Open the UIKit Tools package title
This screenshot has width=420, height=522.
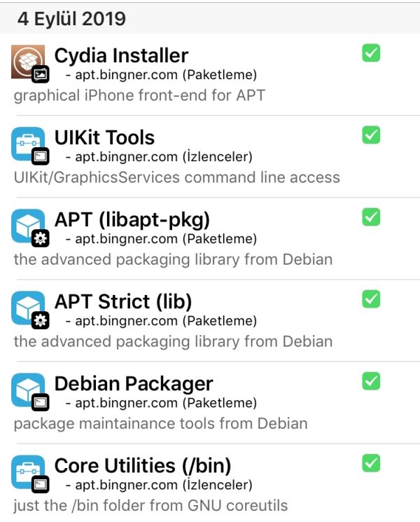coord(104,137)
